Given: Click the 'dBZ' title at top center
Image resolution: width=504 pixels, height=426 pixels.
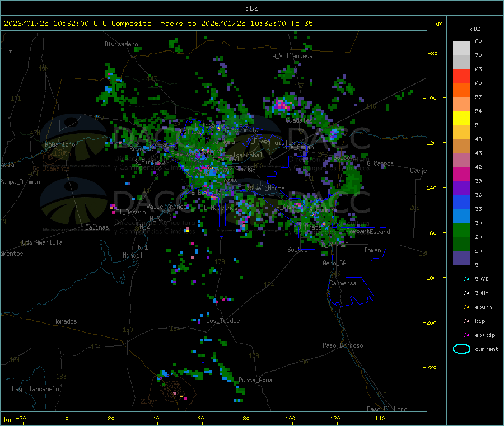Looking at the screenshot, I should coord(251,8).
